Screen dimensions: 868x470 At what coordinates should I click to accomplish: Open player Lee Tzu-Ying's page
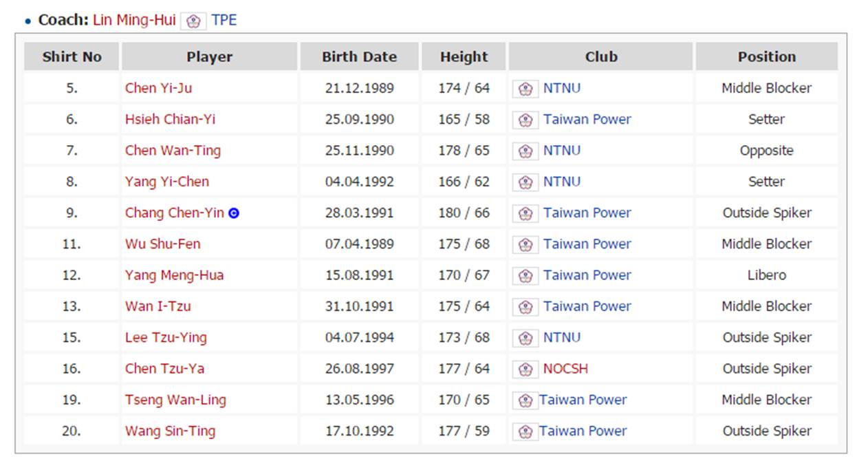pyautogui.click(x=166, y=337)
